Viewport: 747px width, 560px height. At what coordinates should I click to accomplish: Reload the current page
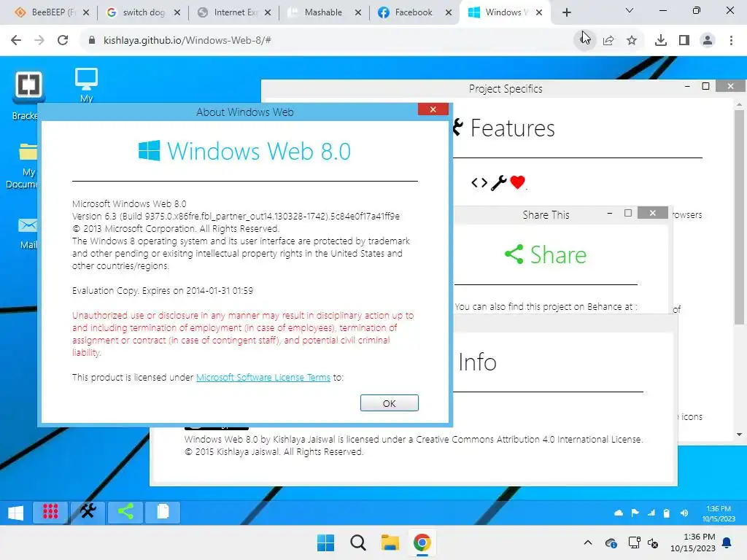coord(63,40)
